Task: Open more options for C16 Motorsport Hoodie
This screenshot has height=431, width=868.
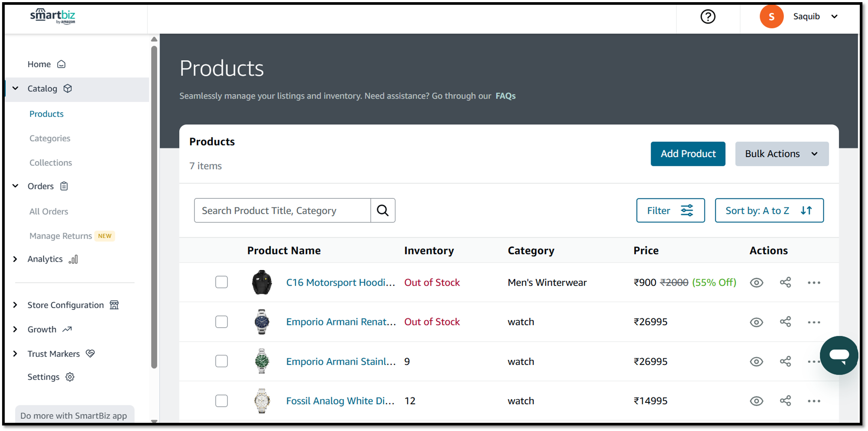Action: coord(814,283)
